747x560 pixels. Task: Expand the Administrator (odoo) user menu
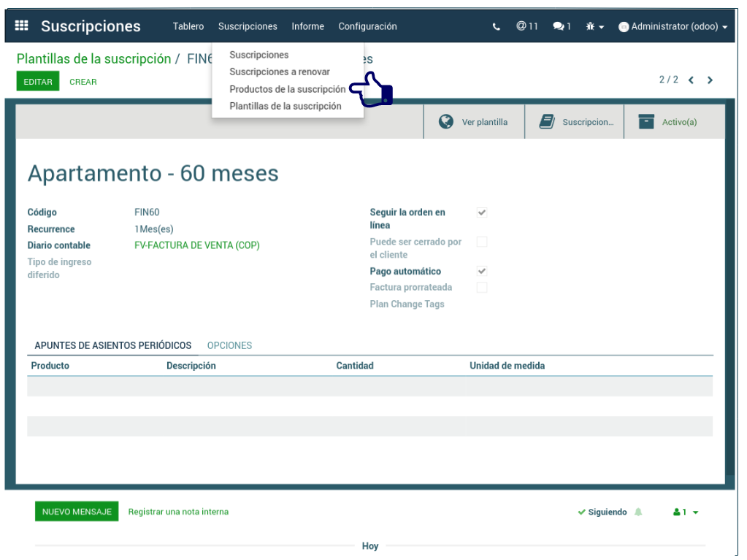(x=673, y=27)
